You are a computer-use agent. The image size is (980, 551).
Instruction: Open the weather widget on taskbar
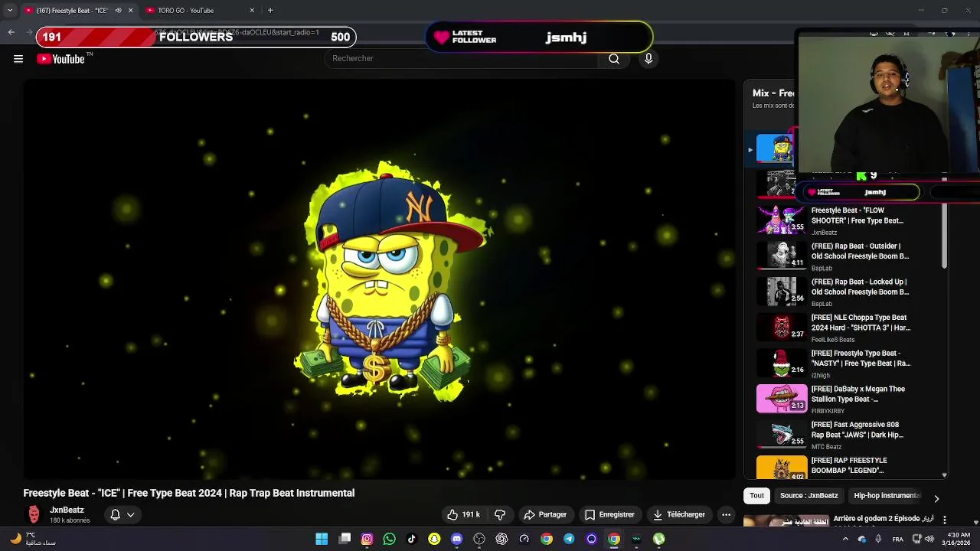(x=32, y=539)
